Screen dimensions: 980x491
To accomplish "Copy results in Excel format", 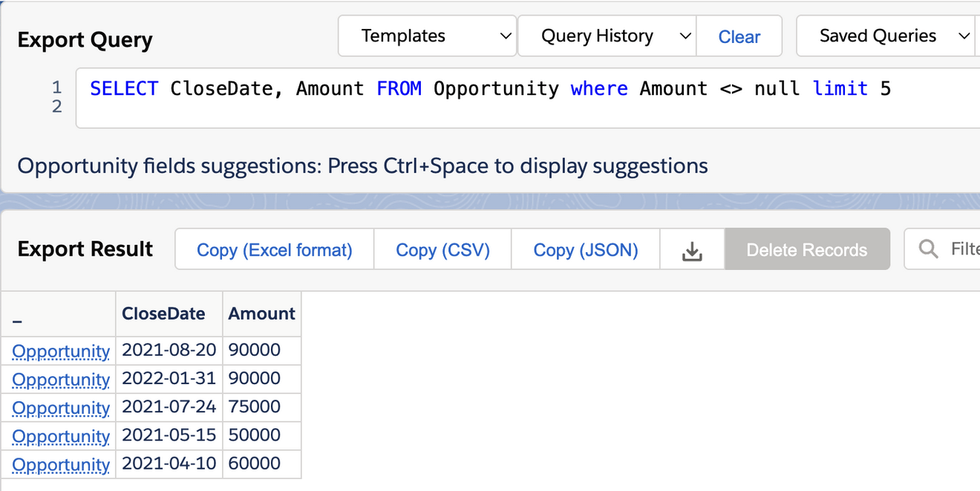I will coord(274,250).
